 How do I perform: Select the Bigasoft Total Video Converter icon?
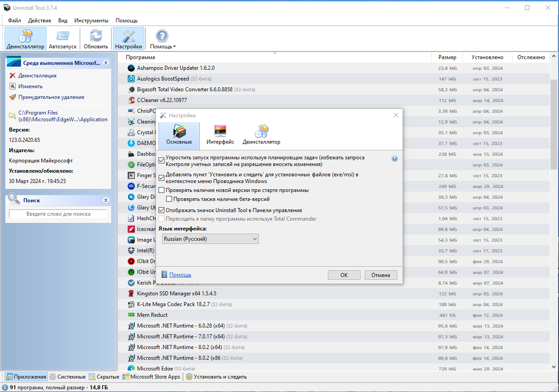click(131, 89)
